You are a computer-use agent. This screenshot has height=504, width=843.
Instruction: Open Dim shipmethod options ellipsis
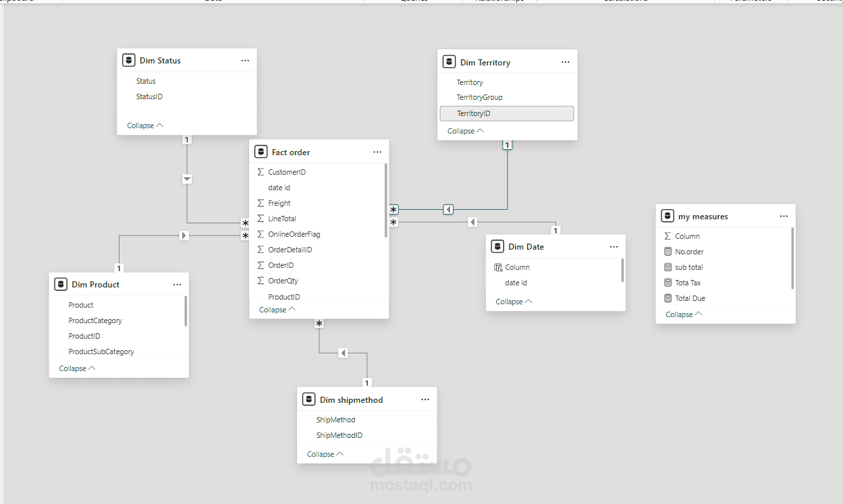tap(425, 400)
